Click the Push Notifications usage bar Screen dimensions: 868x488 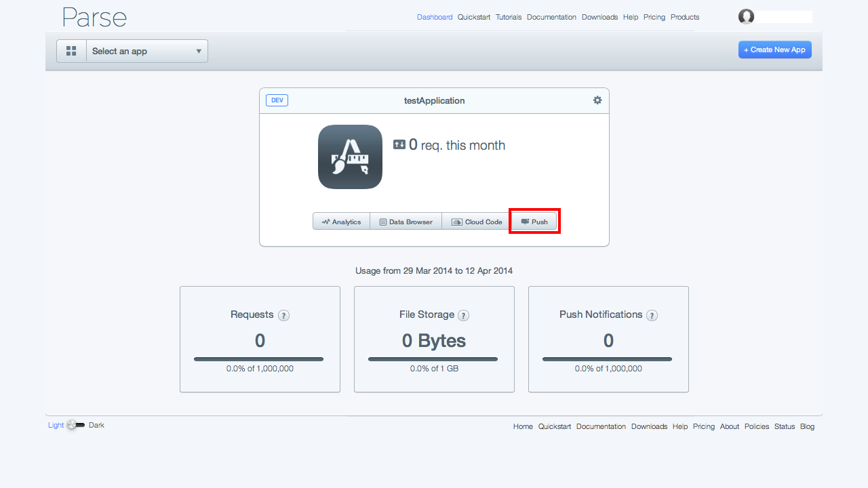tap(608, 359)
